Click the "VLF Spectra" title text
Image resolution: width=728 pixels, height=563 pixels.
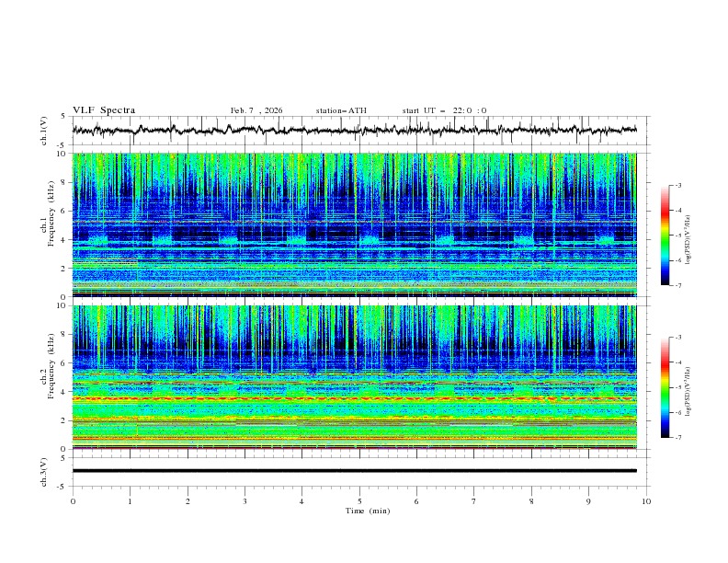coord(104,110)
